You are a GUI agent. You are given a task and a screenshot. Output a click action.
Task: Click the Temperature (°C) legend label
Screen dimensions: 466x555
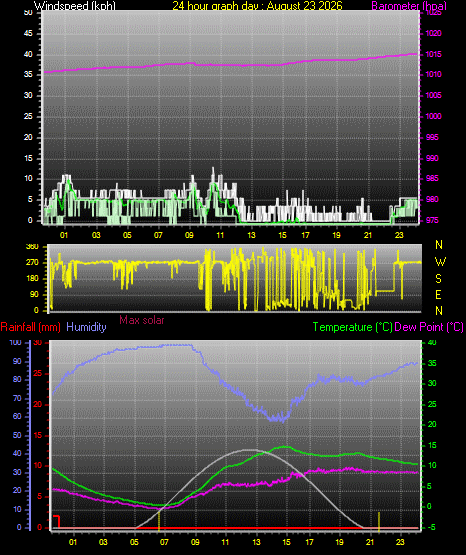pos(352,327)
